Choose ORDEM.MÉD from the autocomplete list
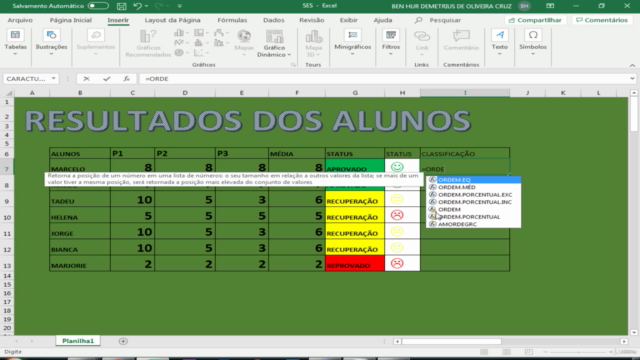640x360 pixels. pos(473,187)
